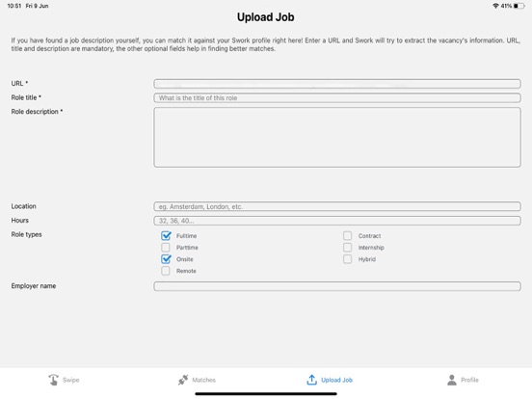Focus the URL input field
532x399 pixels.
(337, 84)
